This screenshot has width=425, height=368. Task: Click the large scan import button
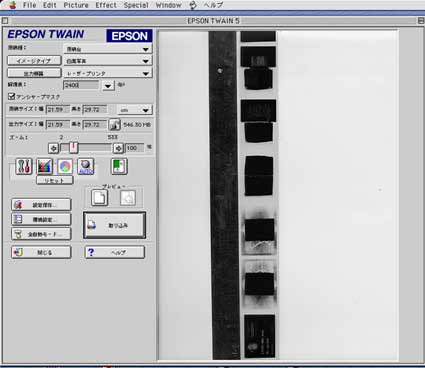(x=115, y=225)
